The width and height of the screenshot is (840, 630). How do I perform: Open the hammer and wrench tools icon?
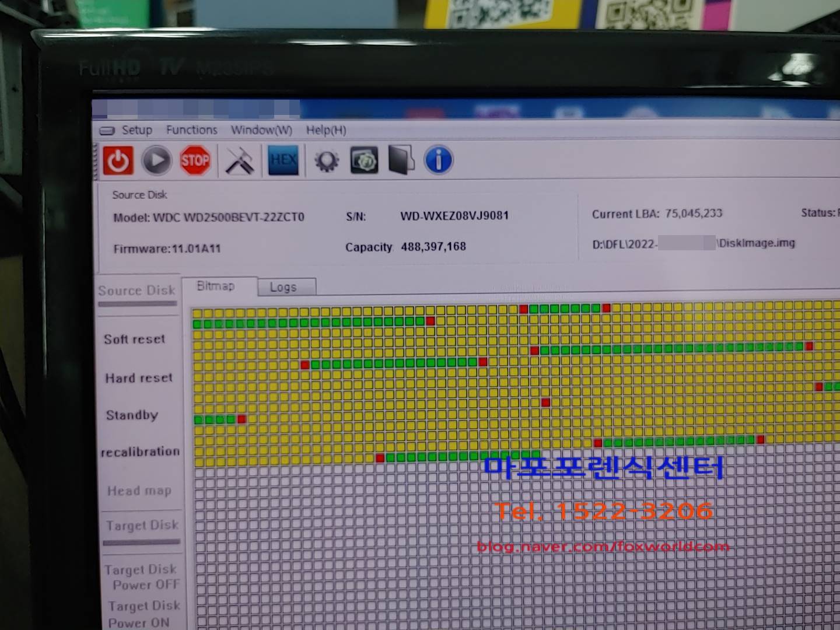point(240,160)
